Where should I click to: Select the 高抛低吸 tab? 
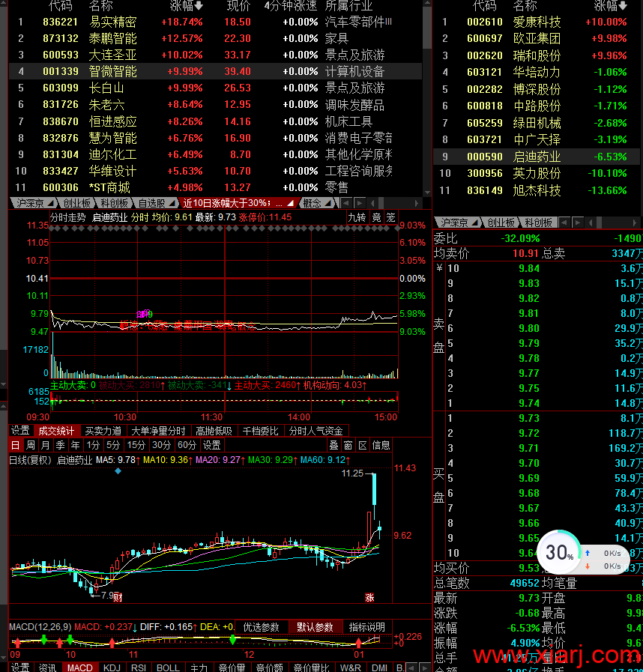214,431
